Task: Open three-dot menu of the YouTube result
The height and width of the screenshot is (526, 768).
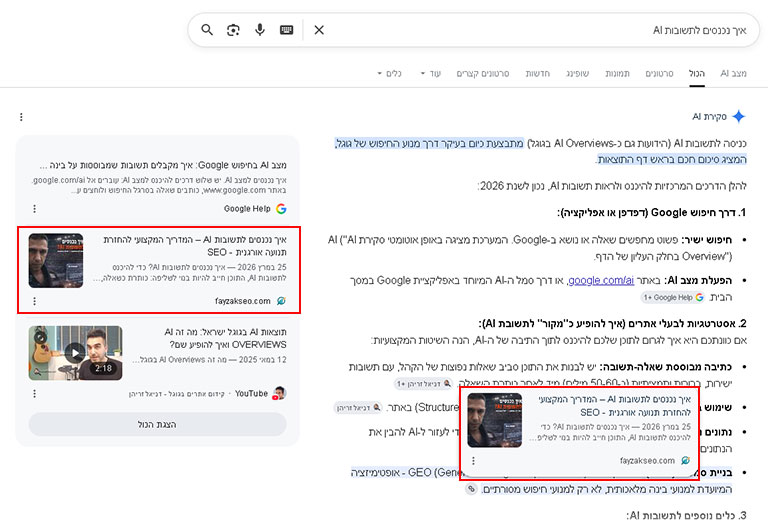Action: 34,393
